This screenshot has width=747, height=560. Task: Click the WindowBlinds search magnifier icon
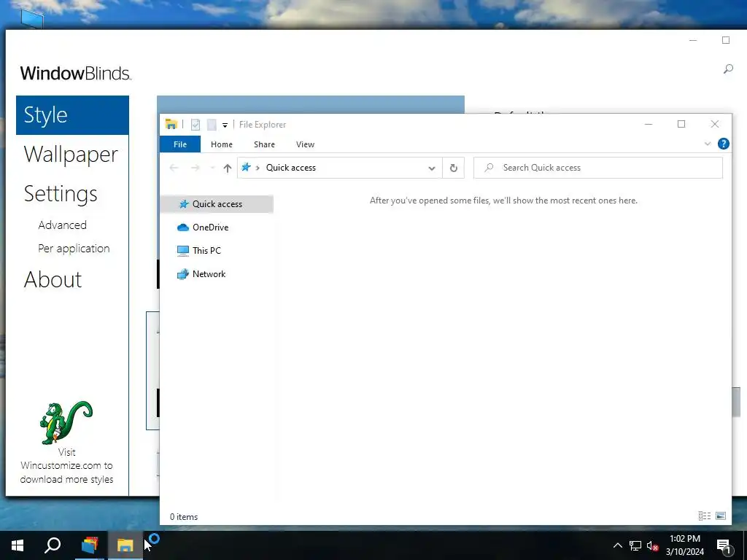pyautogui.click(x=728, y=69)
